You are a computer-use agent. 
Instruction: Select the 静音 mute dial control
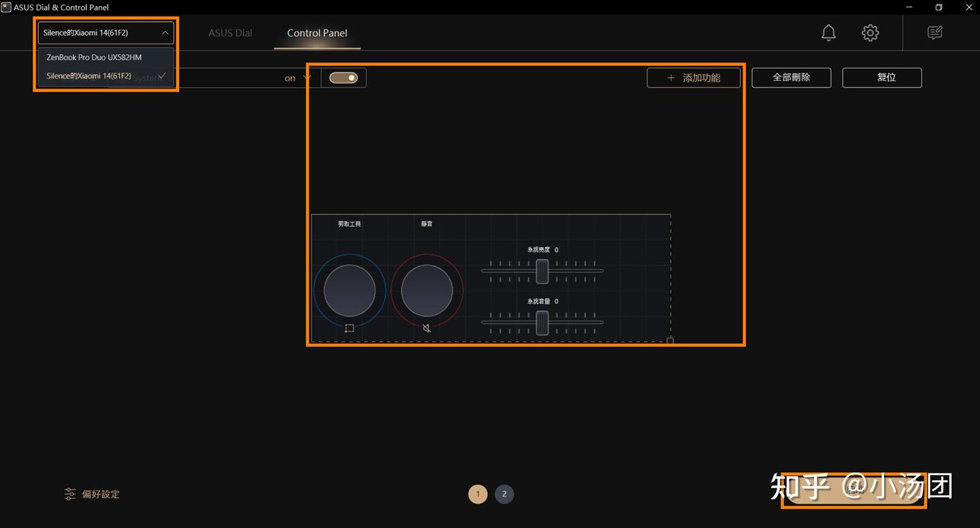click(x=427, y=290)
